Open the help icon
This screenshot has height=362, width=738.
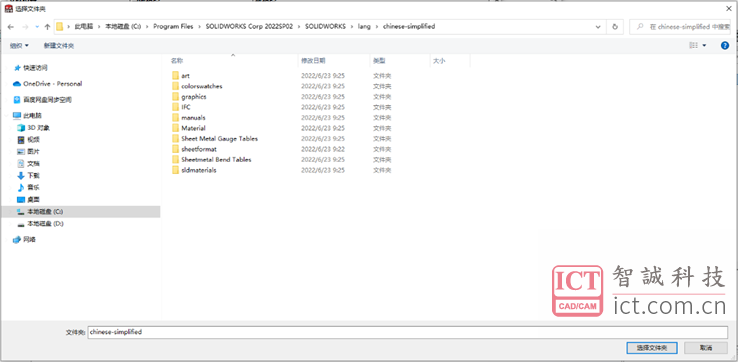(x=725, y=46)
